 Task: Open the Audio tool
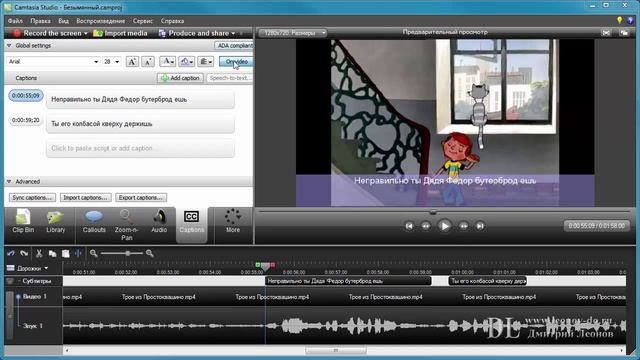click(159, 221)
